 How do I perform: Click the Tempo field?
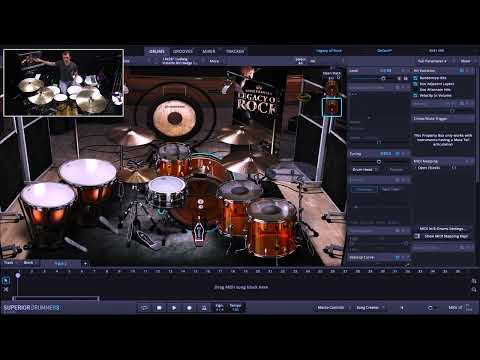point(235,307)
